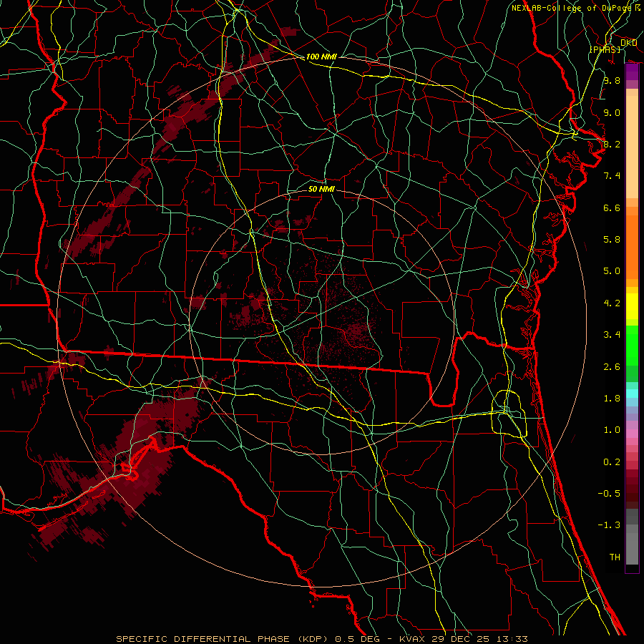Click the 2.6 legend value label
This screenshot has width=644, height=644.
611,367
